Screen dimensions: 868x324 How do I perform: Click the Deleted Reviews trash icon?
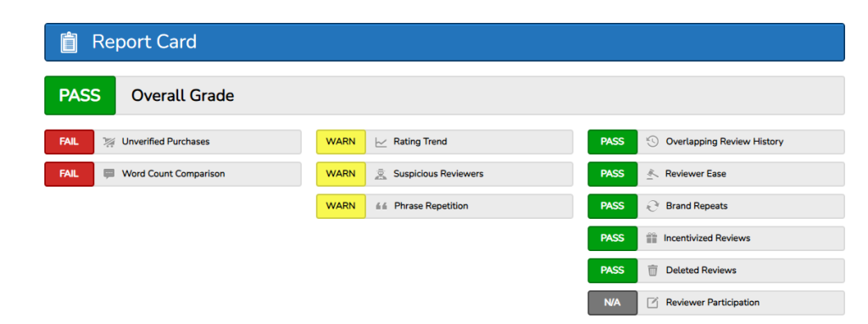[653, 271]
